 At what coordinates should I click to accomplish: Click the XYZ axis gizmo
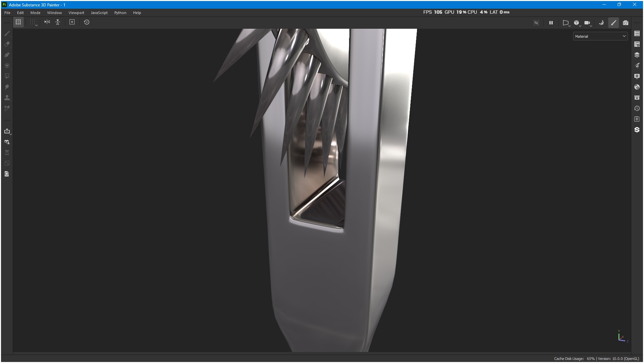point(622,336)
